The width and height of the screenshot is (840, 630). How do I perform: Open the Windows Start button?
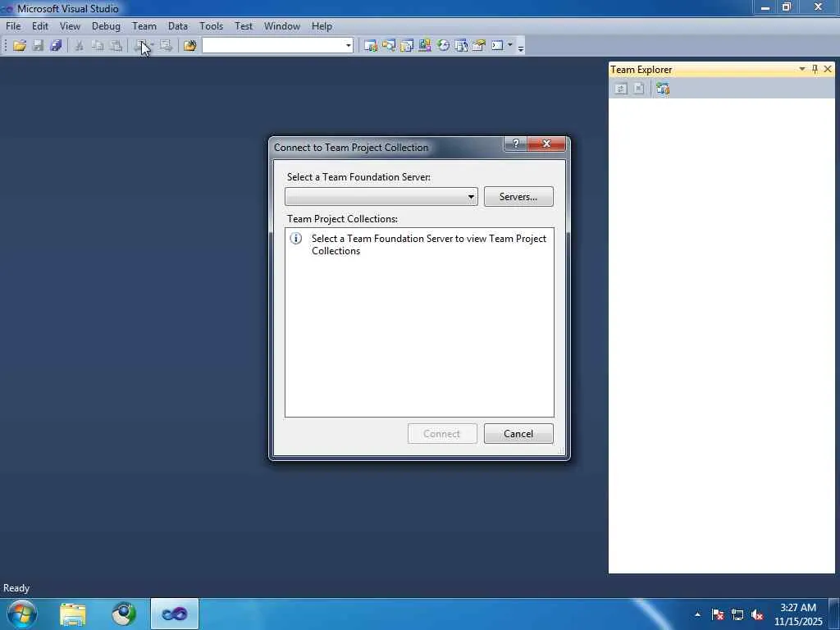point(22,614)
